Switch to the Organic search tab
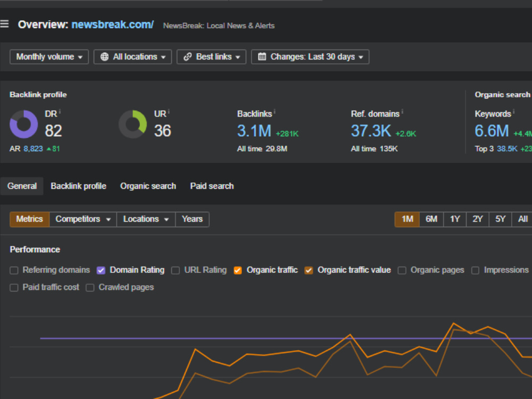This screenshot has height=399, width=532. coord(148,186)
